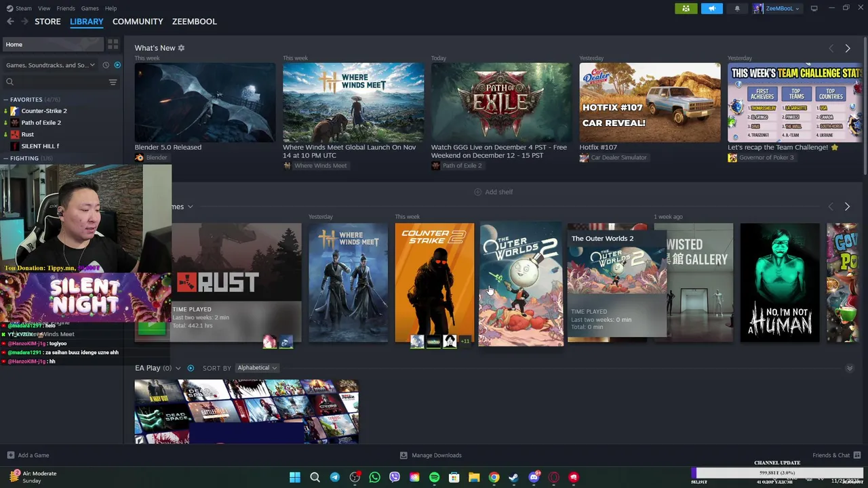Open the Hotfix #107 news thumbnail
Image resolution: width=868 pixels, height=488 pixels.
coord(650,102)
